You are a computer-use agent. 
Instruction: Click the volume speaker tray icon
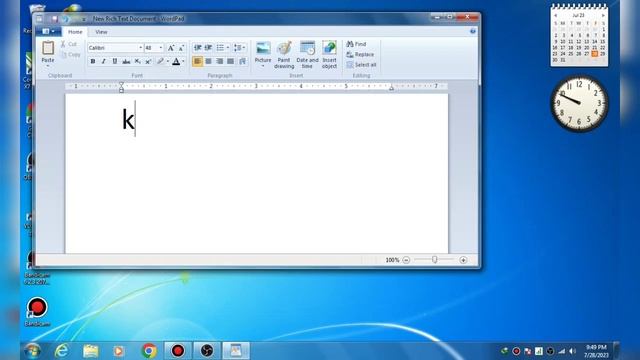tap(573, 351)
